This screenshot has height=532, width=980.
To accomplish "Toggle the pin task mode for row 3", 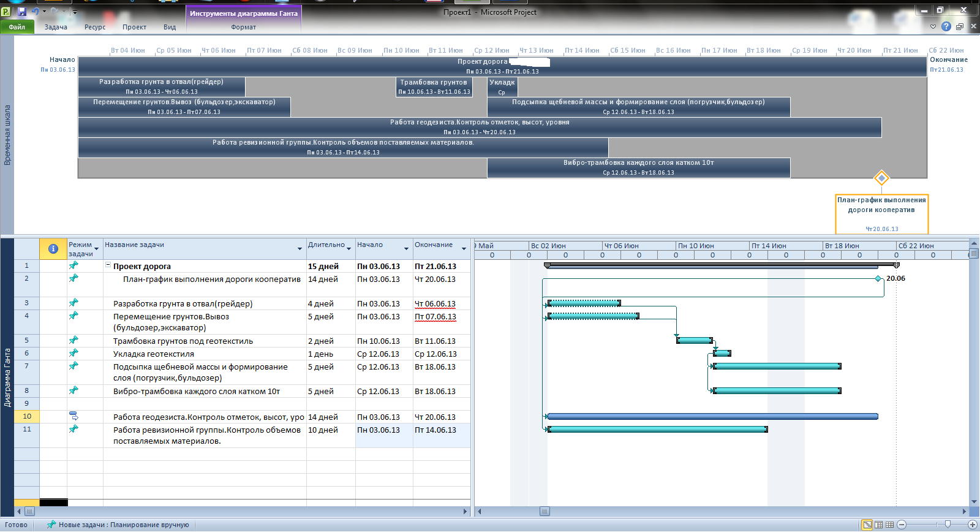I will (73, 303).
